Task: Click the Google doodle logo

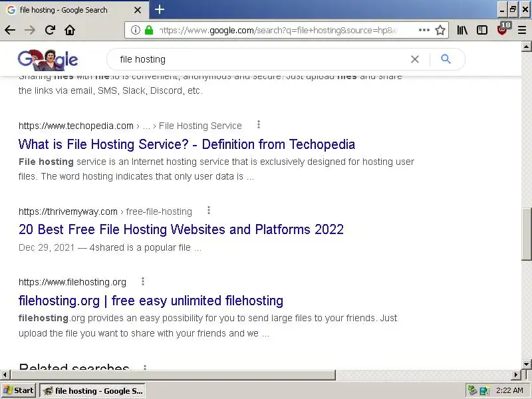Action: tap(48, 60)
